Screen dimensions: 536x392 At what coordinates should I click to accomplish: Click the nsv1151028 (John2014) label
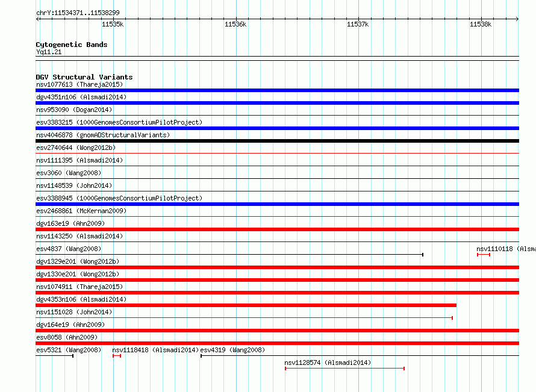74,312
